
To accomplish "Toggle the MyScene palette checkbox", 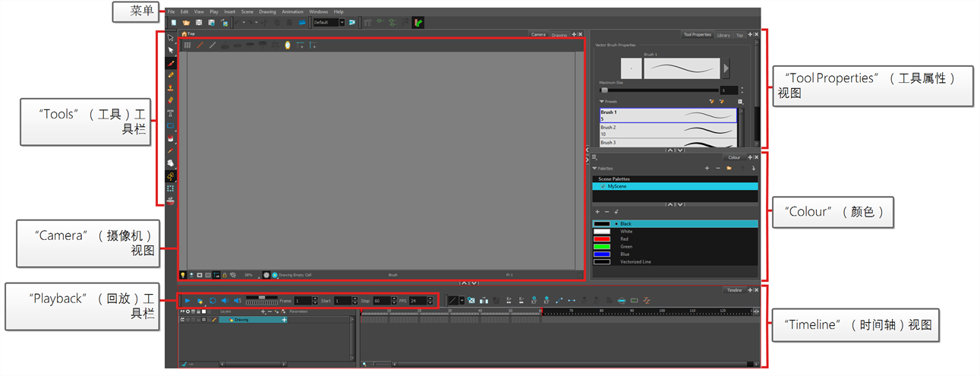I will pyautogui.click(x=602, y=186).
